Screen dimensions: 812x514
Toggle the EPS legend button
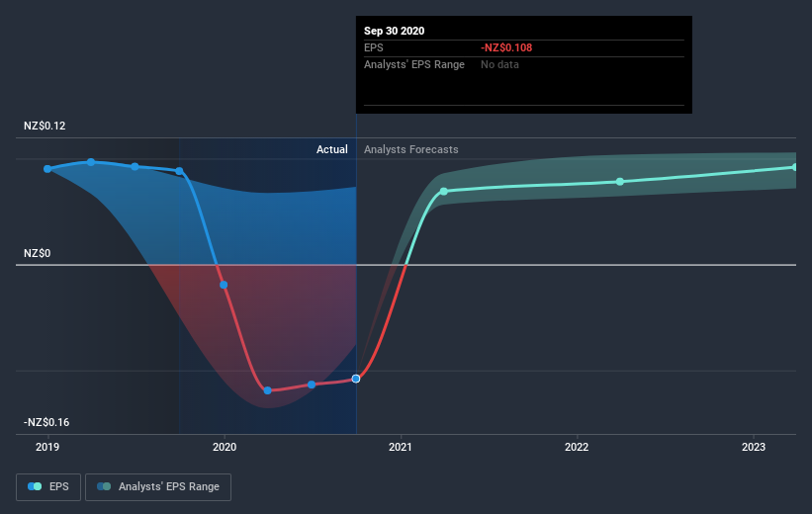pos(48,487)
